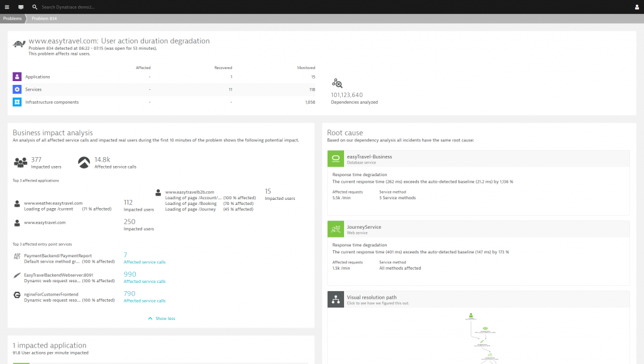The width and height of the screenshot is (644, 364).
Task: Click the ASP.NET icon for PaymentBackend
Action: click(17, 256)
